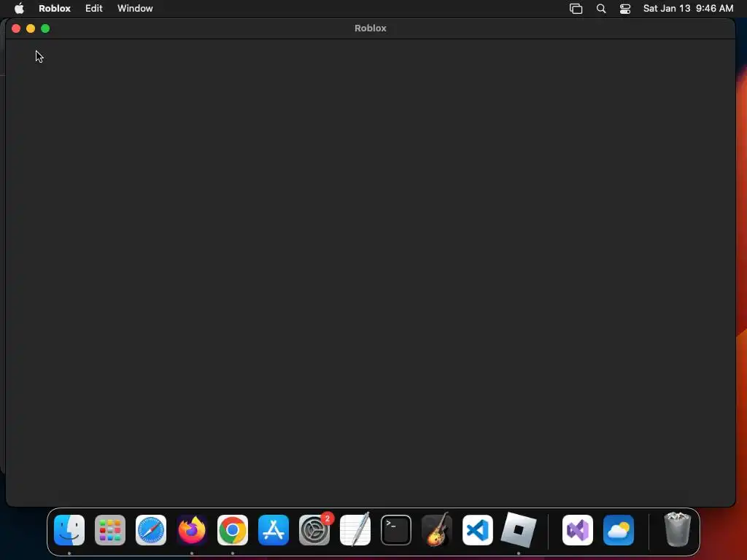Open the Apple menu
The width and height of the screenshot is (747, 560).
(x=19, y=8)
